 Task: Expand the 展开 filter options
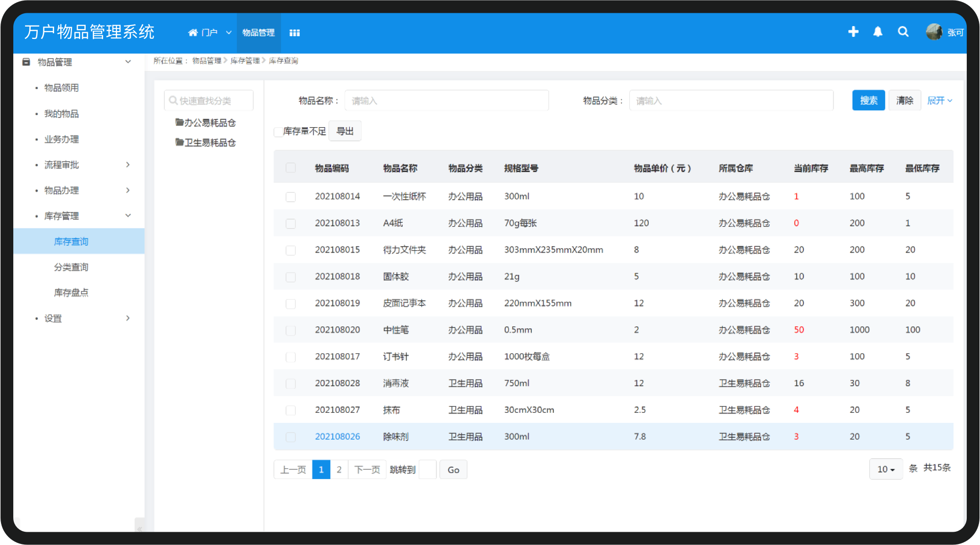pyautogui.click(x=940, y=101)
